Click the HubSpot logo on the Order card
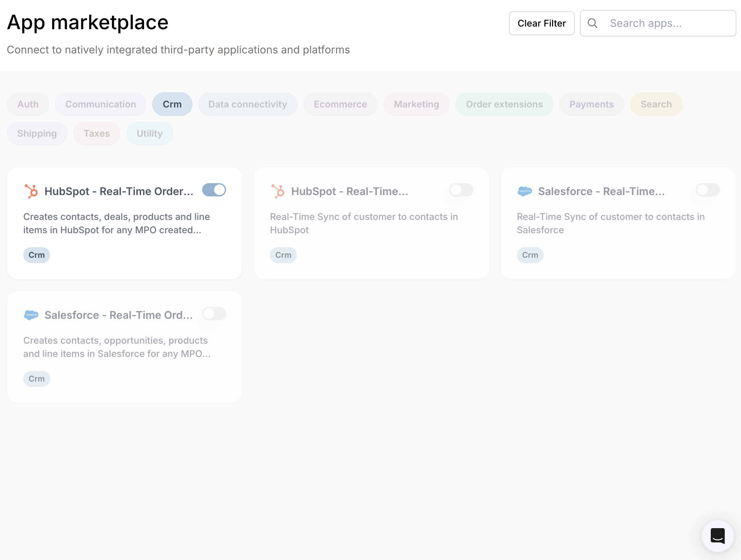The image size is (741, 560). pos(32,191)
